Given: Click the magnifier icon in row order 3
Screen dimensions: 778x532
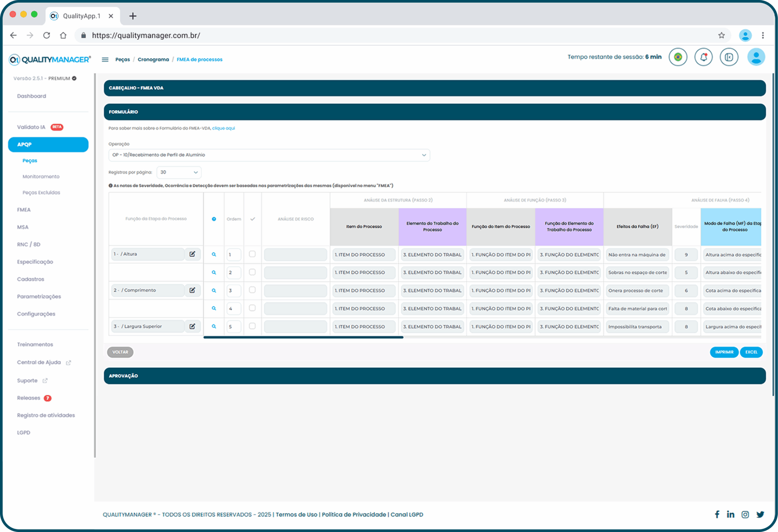Looking at the screenshot, I should click(x=214, y=291).
